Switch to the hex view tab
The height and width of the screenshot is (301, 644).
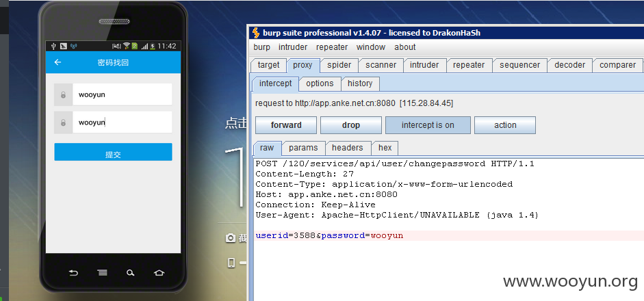[385, 148]
